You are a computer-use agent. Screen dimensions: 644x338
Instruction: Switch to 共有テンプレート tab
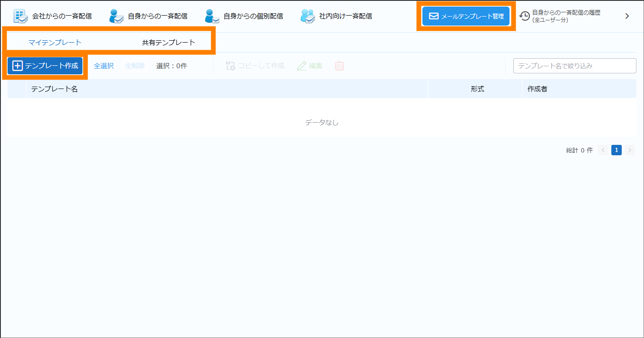click(x=169, y=42)
